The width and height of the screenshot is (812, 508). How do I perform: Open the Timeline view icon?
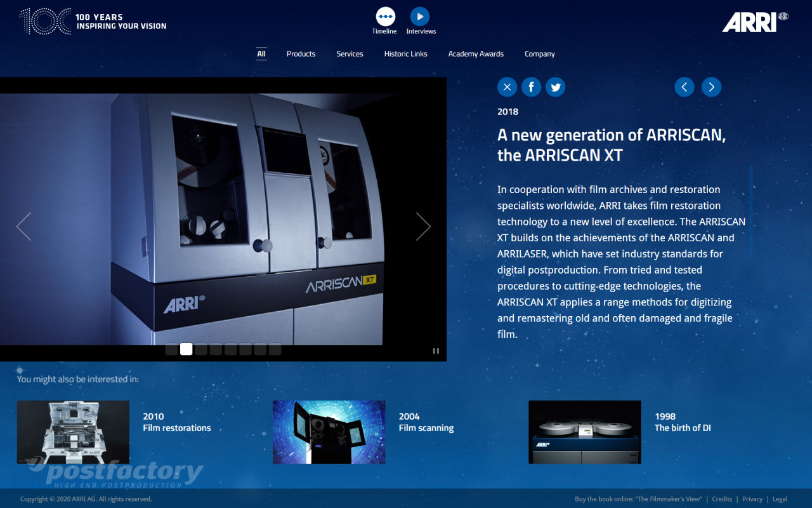(385, 16)
